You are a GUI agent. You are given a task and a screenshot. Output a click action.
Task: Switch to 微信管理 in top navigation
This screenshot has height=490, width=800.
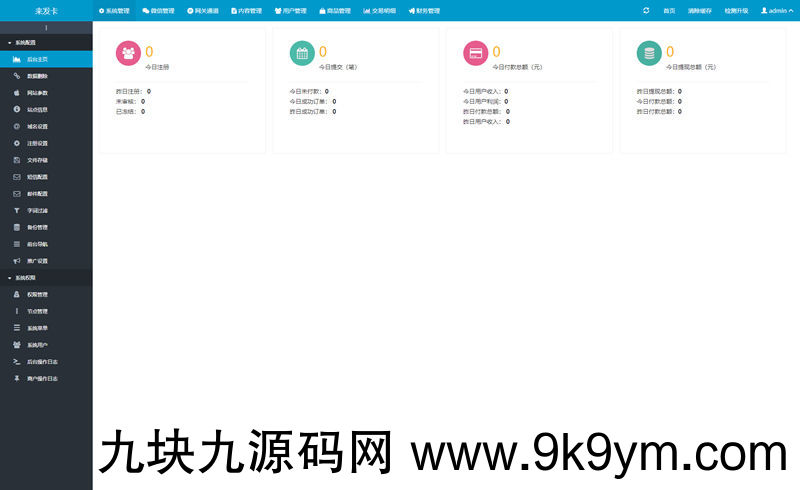pos(158,10)
